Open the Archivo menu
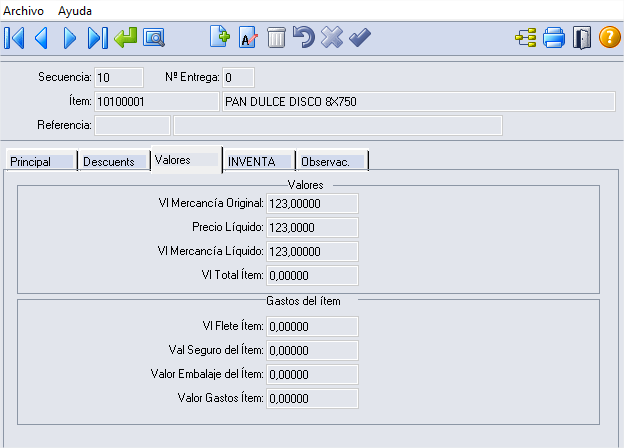Viewport: 624px width, 448px height. coord(23,11)
